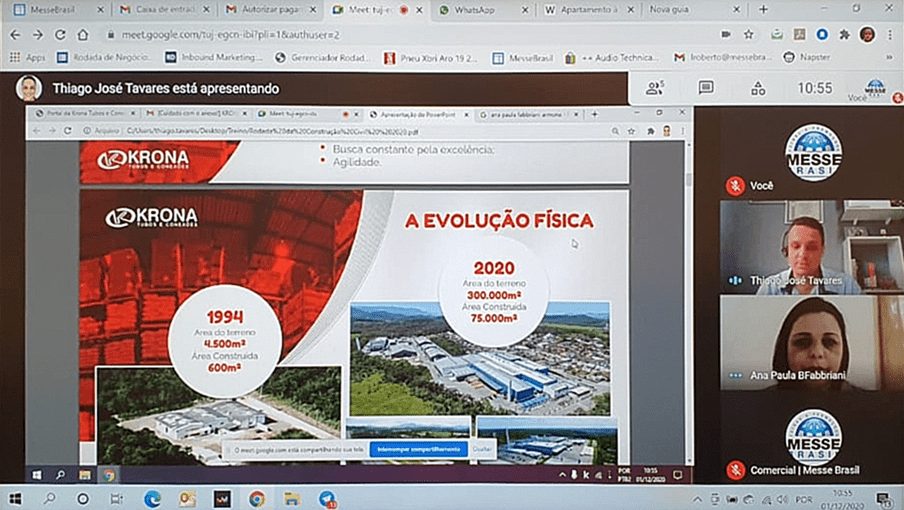This screenshot has height=510, width=904.
Task: Open lroberto@messebra Gmail bookmark
Action: tap(723, 57)
